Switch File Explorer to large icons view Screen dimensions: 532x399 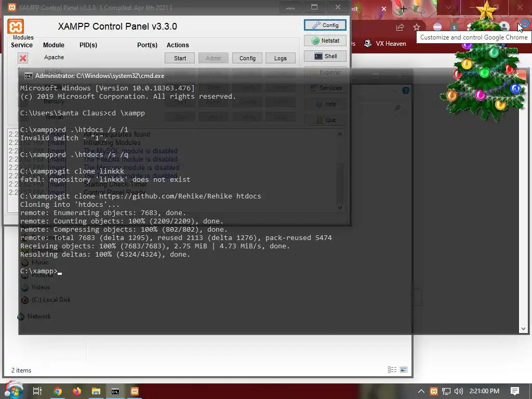tap(403, 369)
